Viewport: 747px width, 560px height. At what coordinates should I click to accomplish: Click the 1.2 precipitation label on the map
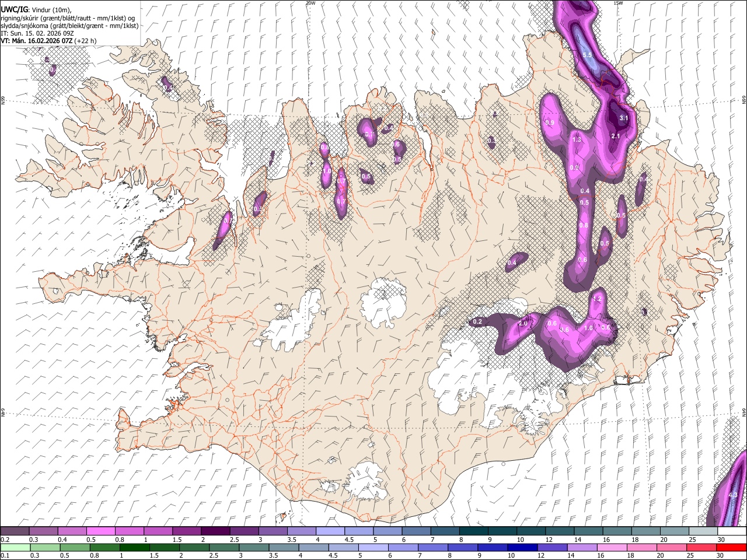click(x=596, y=299)
